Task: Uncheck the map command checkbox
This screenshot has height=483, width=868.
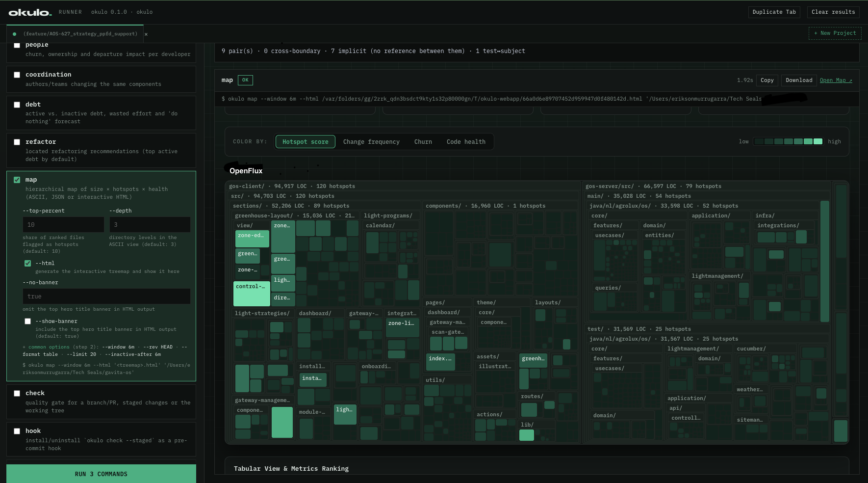Action: coord(17,180)
